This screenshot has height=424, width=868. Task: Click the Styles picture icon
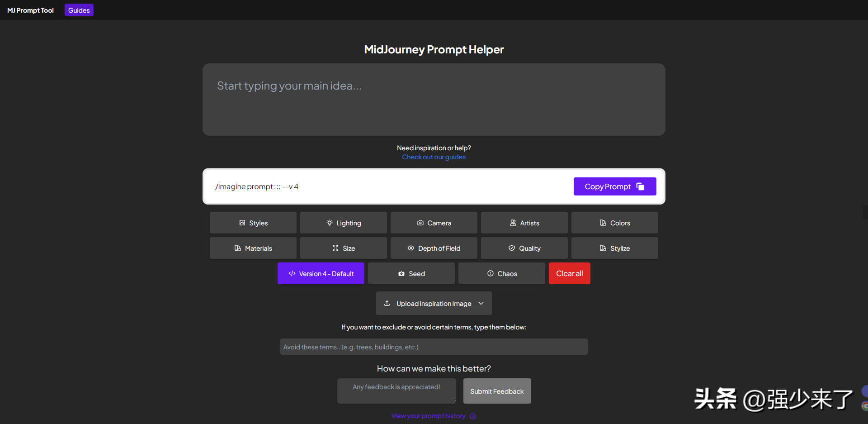click(242, 223)
